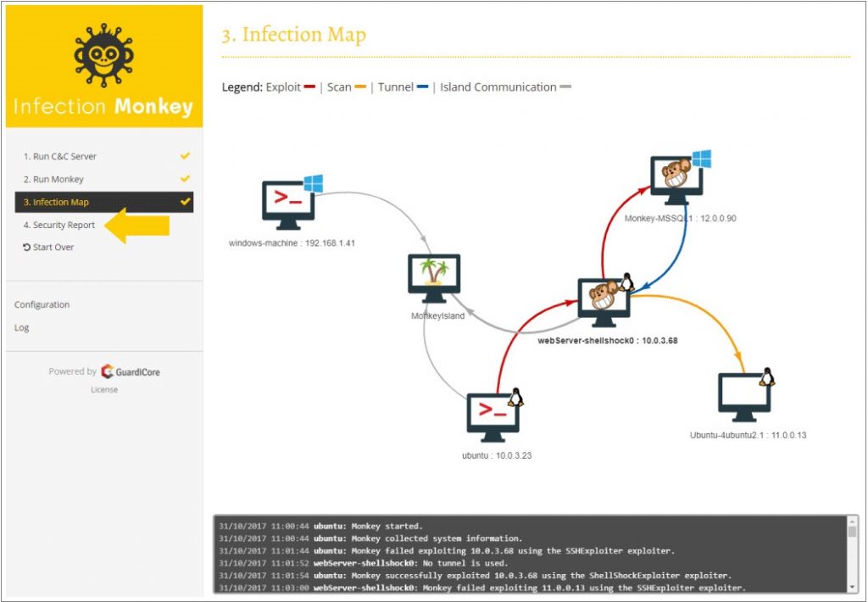Click the 'No tunnel is used.' log line
This screenshot has width=868, height=602.
pos(363,563)
